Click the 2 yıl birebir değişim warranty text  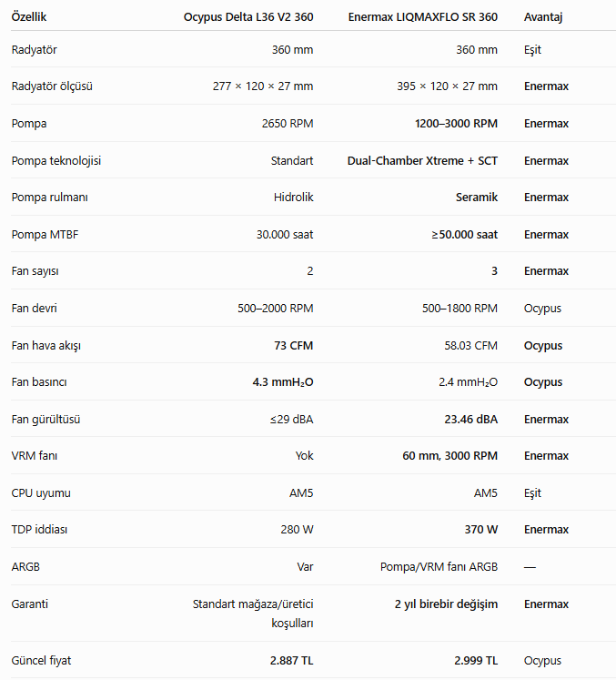coord(446,604)
